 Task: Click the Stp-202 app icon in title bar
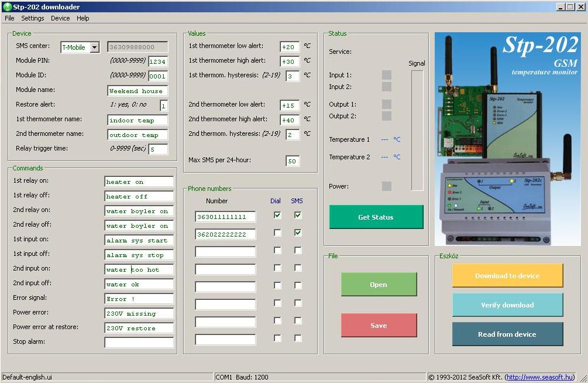point(7,7)
